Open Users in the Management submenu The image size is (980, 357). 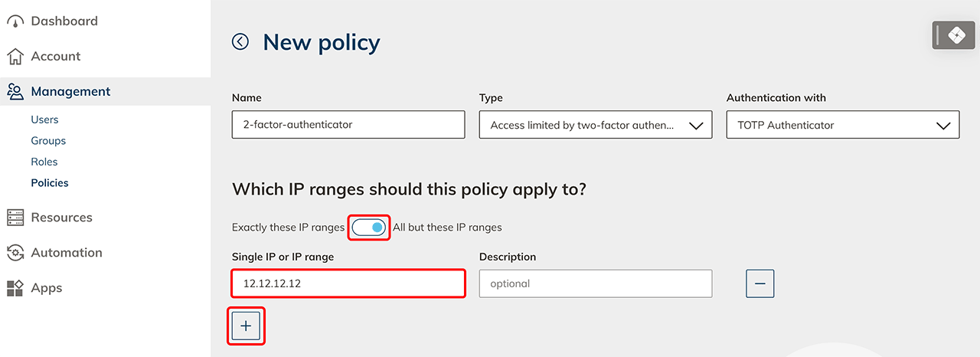point(44,120)
